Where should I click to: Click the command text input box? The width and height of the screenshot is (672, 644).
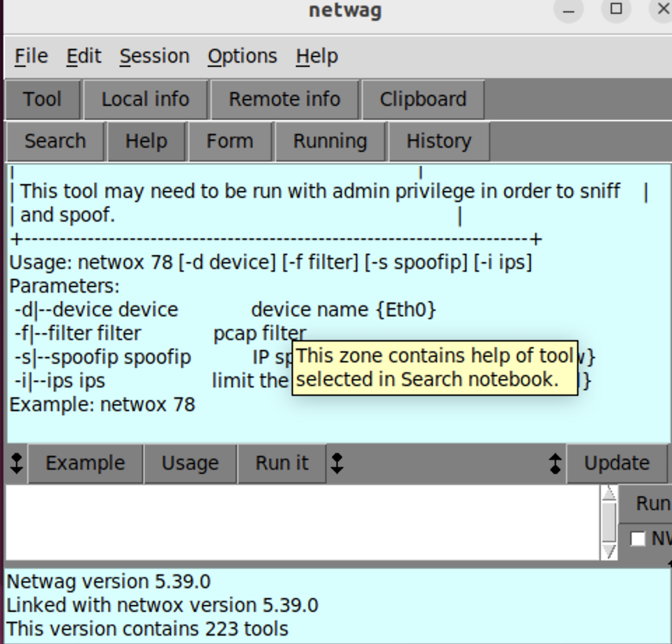(303, 522)
